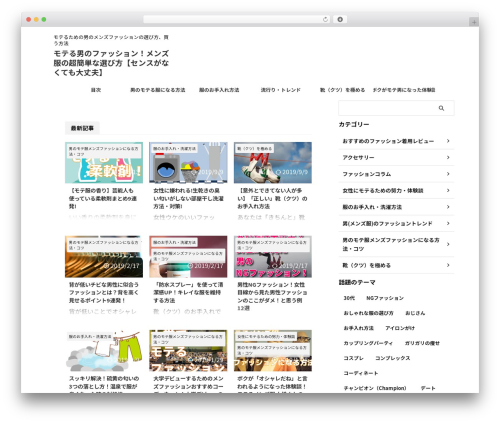Expand sidebar 靴（クツ）を極める category chevron
Viewport: 500px width, 423px height.
point(448,265)
